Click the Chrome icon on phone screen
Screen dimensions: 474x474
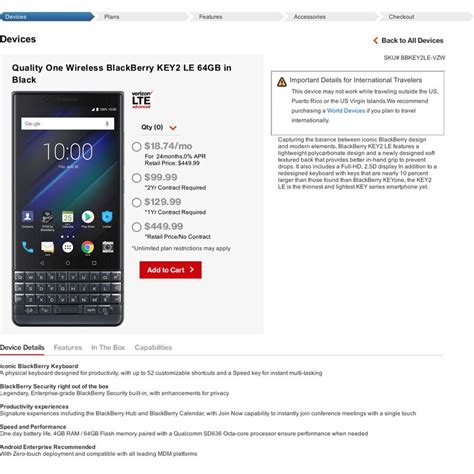[x=87, y=247]
